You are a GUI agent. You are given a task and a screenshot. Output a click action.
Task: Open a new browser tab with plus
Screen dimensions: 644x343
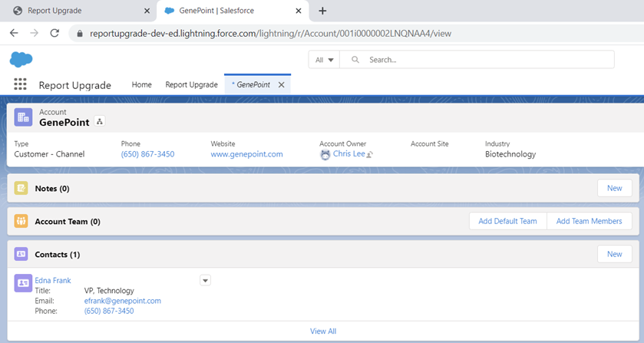coord(322,11)
